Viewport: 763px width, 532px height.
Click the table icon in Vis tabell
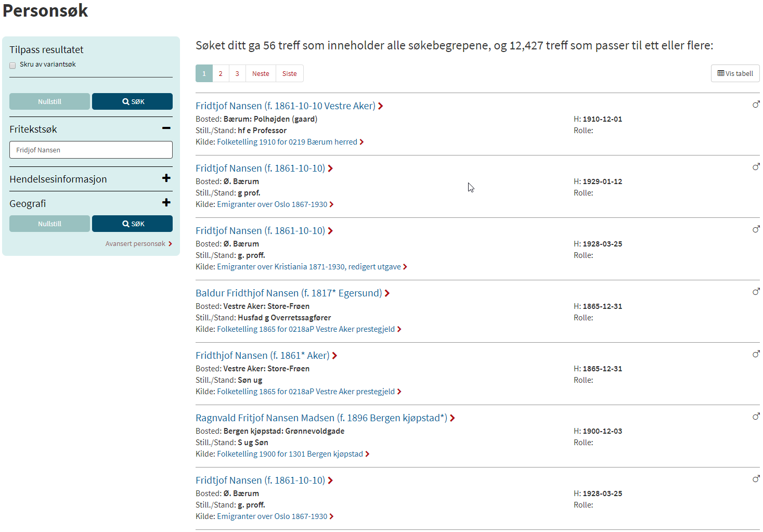(x=720, y=73)
